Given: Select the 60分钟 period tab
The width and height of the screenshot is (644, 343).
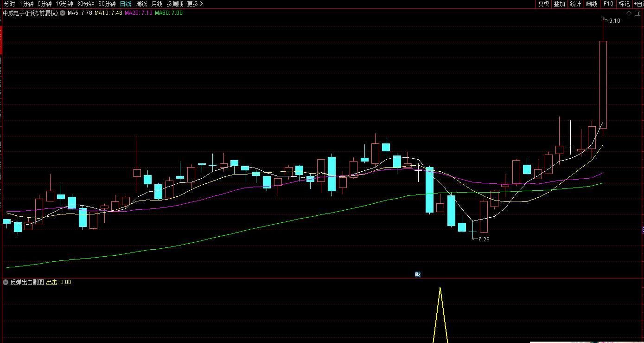Looking at the screenshot, I should click(107, 4).
